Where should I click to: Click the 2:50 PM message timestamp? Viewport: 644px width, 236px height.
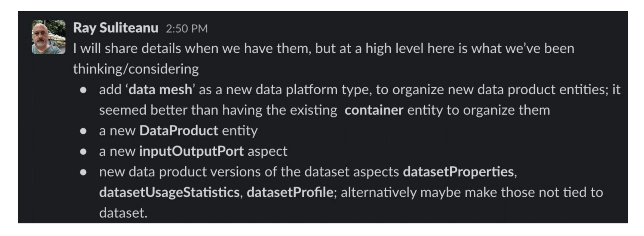coord(187,28)
